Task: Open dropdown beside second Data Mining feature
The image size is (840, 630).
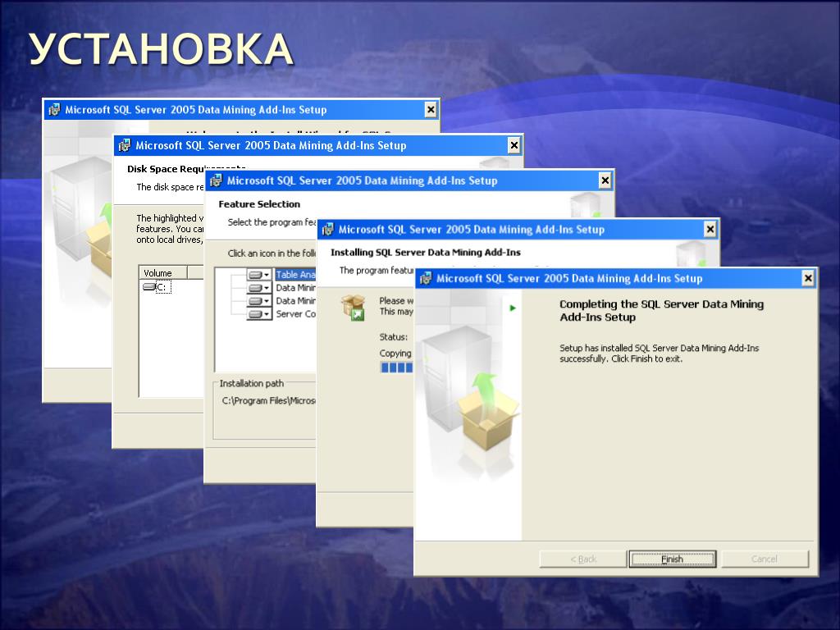Action: tap(259, 301)
